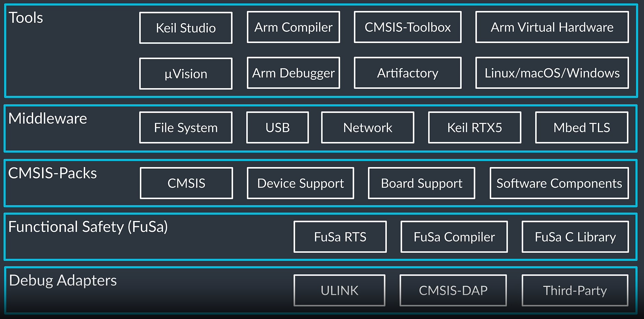The height and width of the screenshot is (319, 644).
Task: Open the CMSIS-DAP debug adapter box
Action: tap(453, 290)
